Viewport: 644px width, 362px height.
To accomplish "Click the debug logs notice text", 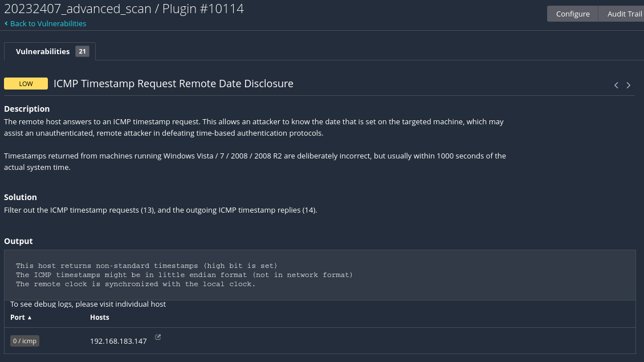I will [88, 304].
